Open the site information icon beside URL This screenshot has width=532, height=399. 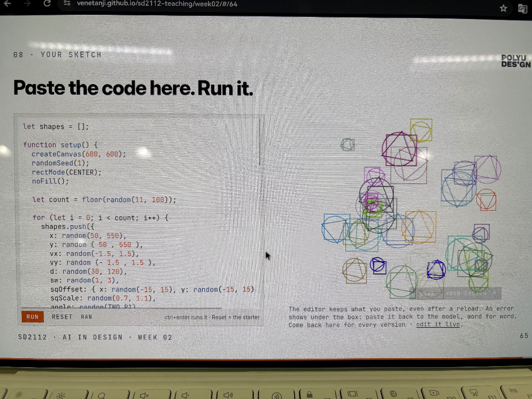[x=67, y=3]
